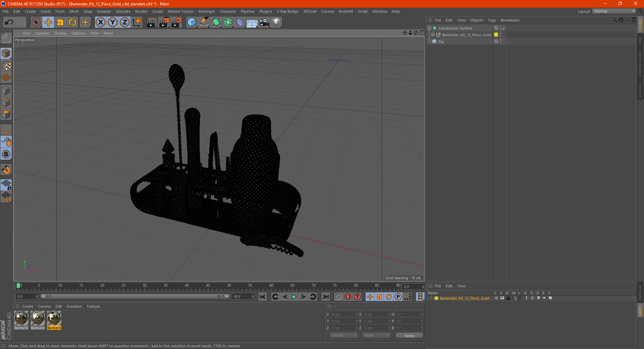Collapse the Subdivision Surface tree item
The width and height of the screenshot is (644, 349).
[x=429, y=28]
